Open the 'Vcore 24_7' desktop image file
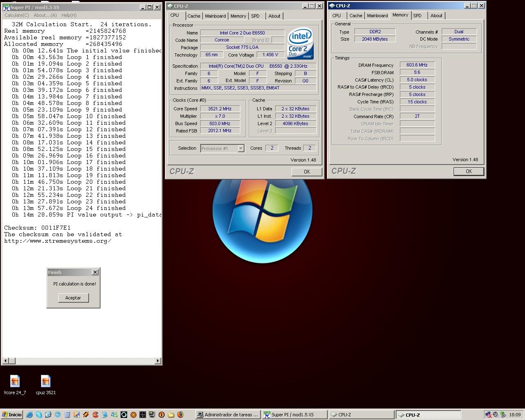Screen dimensions: 525x420 click(15, 385)
